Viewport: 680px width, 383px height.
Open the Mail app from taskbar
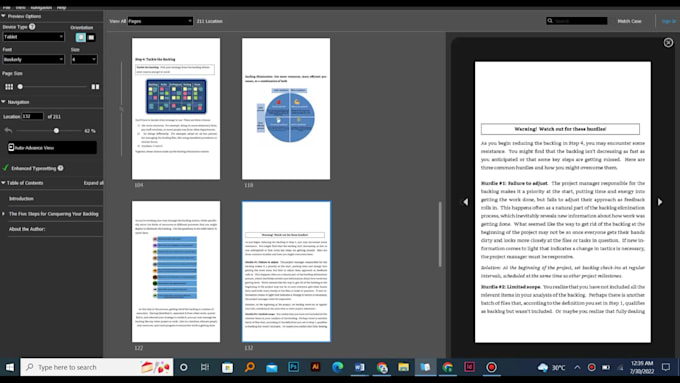point(272,367)
